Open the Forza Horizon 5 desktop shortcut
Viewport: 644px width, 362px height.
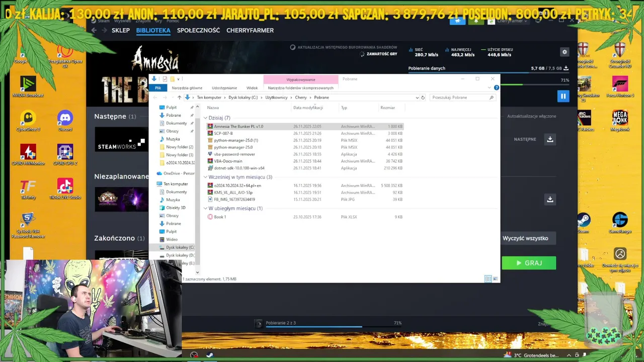pos(620,86)
